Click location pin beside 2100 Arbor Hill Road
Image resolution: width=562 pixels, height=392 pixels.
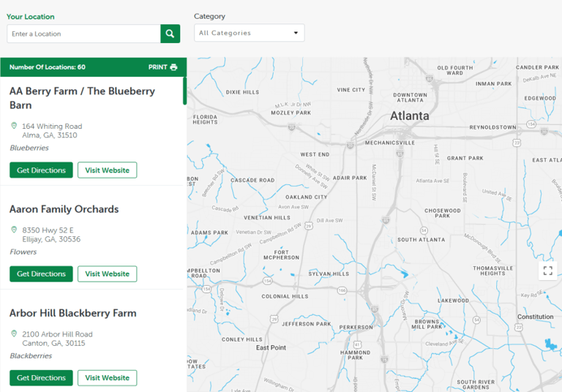tap(14, 333)
